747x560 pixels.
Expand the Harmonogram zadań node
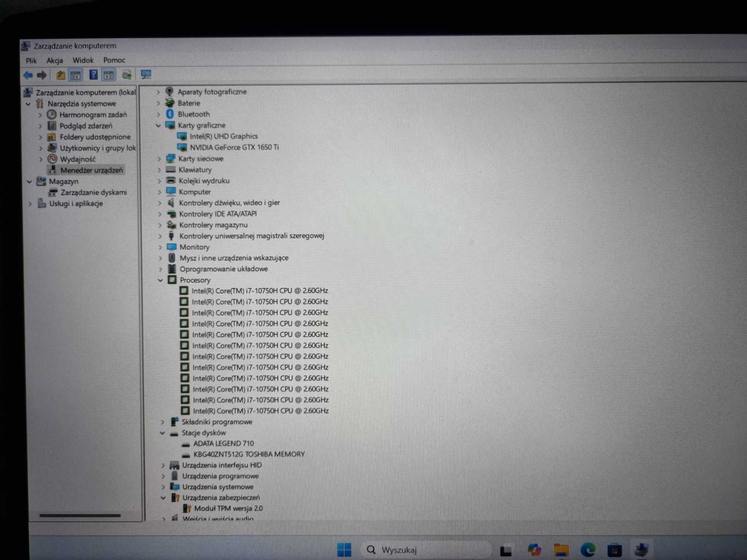pyautogui.click(x=40, y=115)
